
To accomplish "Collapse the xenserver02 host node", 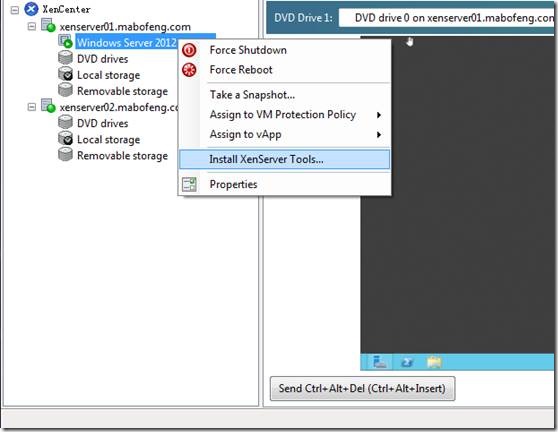I will click(x=32, y=107).
